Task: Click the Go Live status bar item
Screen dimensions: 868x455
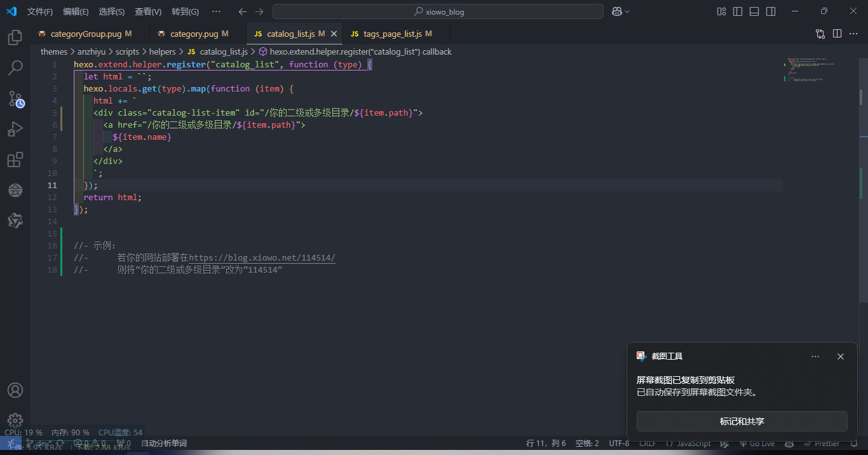Action: [x=757, y=444]
